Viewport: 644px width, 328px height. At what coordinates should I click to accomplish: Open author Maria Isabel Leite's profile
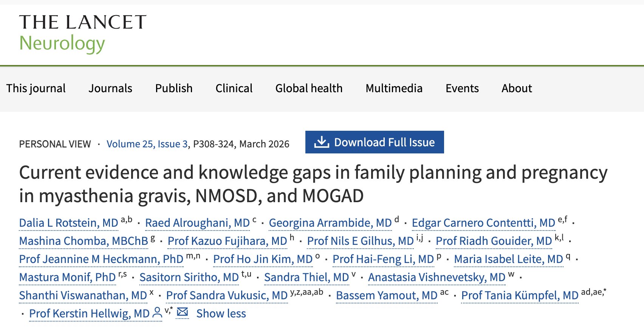point(508,259)
